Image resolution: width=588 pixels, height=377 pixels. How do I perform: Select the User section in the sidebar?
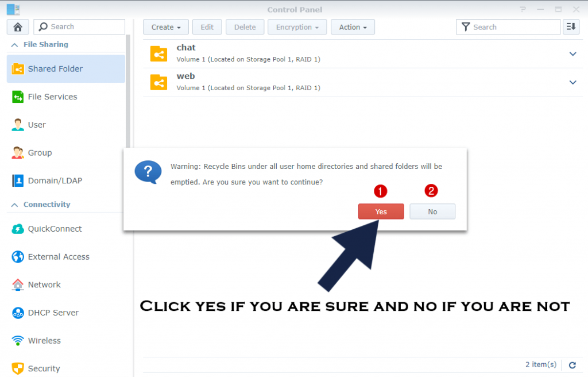37,124
